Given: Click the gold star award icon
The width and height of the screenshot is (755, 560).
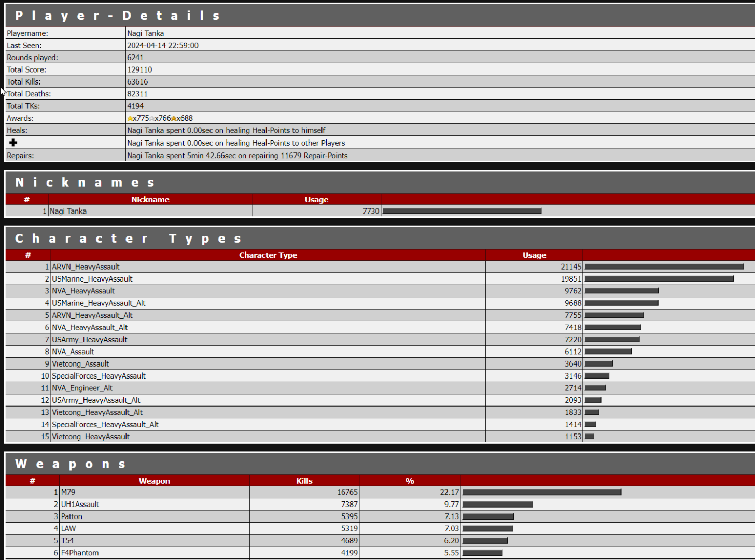Looking at the screenshot, I should click(x=130, y=119).
